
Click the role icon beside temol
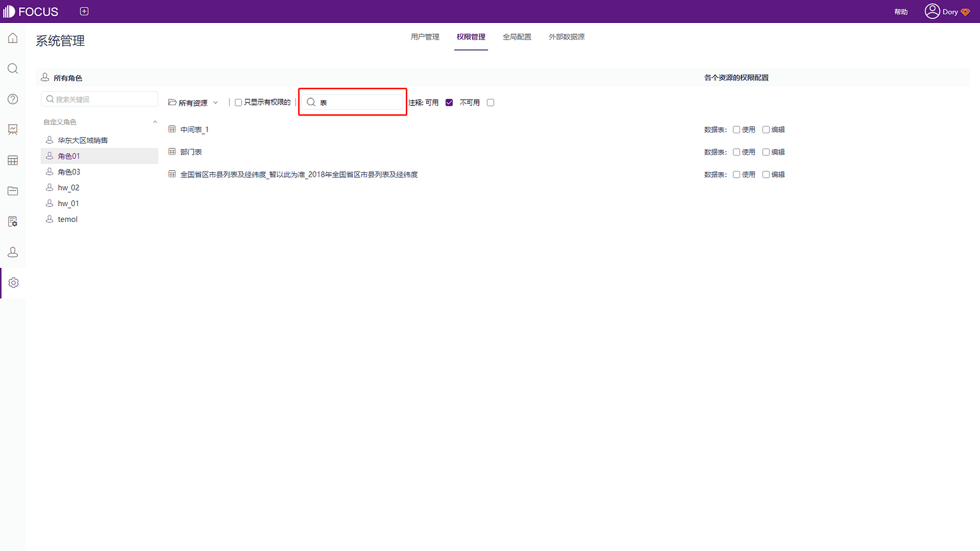tap(50, 219)
